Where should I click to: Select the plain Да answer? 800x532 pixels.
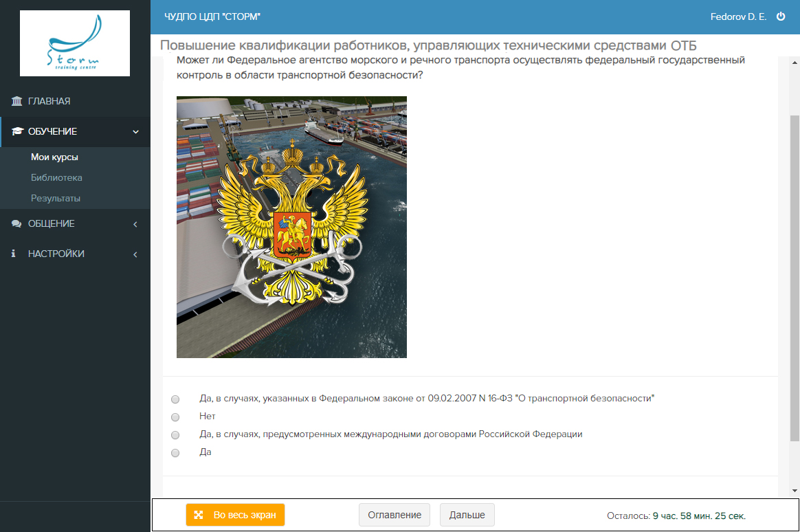click(x=175, y=452)
